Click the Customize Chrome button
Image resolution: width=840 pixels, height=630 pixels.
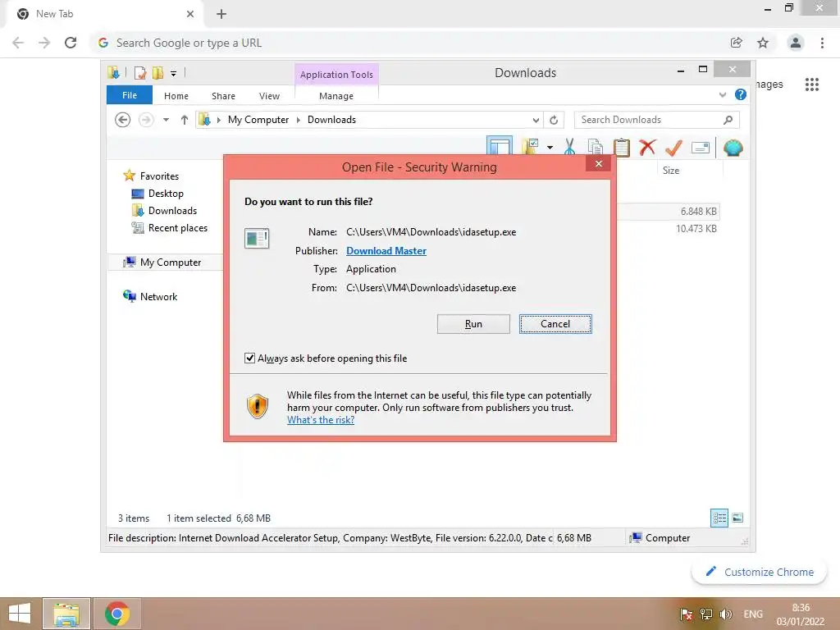(x=760, y=572)
